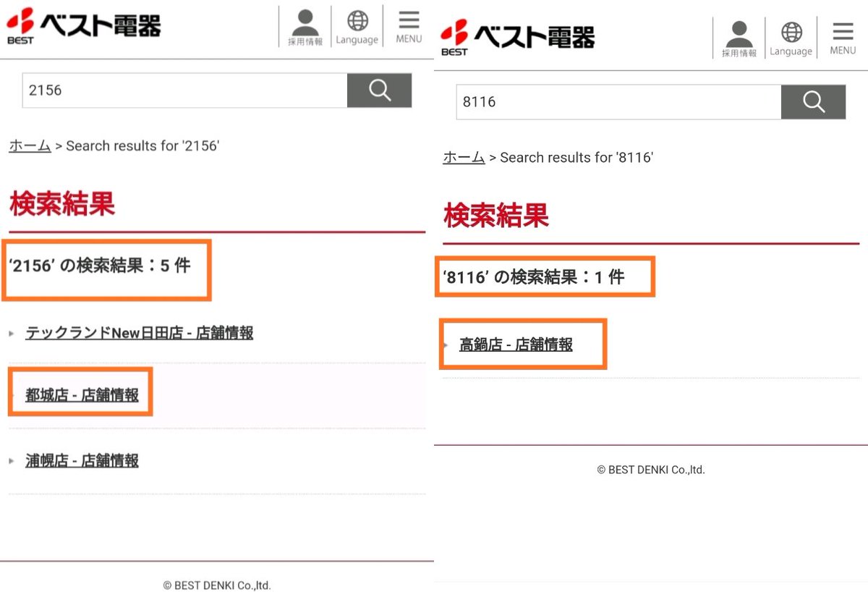
Task: Focus search field containing 2156
Action: 185,90
